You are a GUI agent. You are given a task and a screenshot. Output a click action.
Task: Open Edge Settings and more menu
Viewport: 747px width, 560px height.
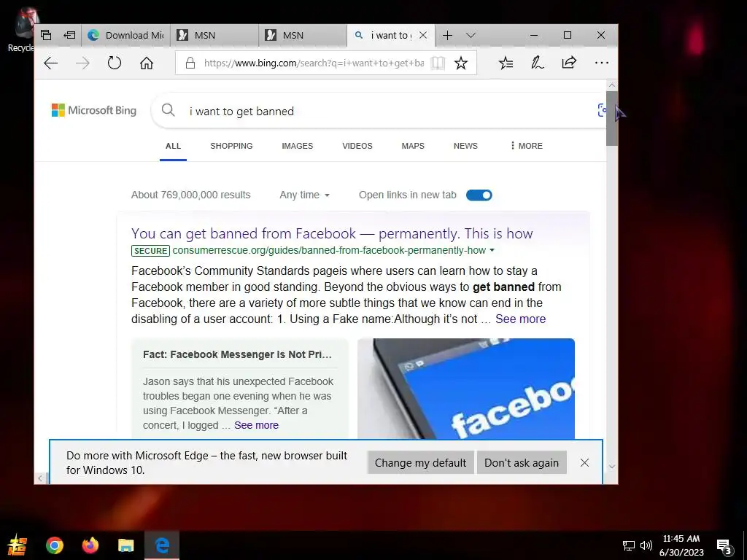[x=602, y=63]
